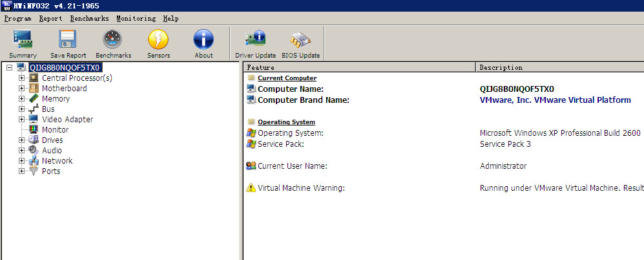
Task: Open the Benchmarks menu
Action: [x=89, y=19]
